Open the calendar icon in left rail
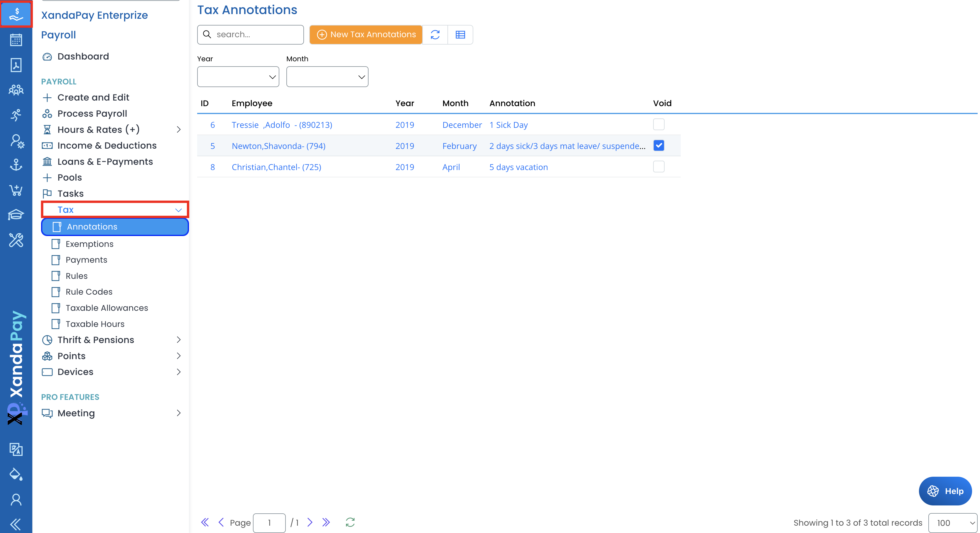This screenshot has width=980, height=533. point(16,40)
